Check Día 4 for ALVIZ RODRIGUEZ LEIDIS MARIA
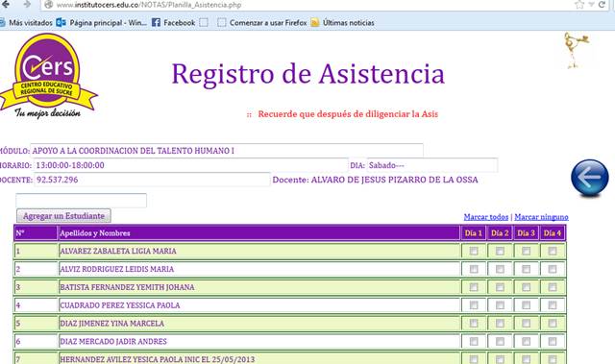The height and width of the screenshot is (364, 615). [x=553, y=269]
